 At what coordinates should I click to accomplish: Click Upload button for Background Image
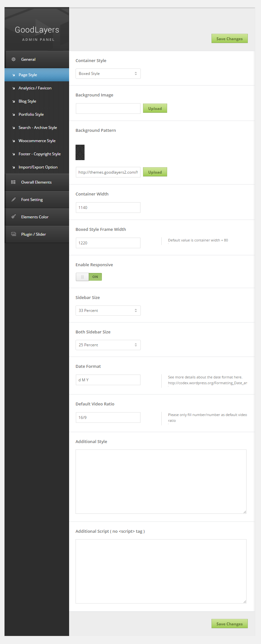[x=155, y=109]
